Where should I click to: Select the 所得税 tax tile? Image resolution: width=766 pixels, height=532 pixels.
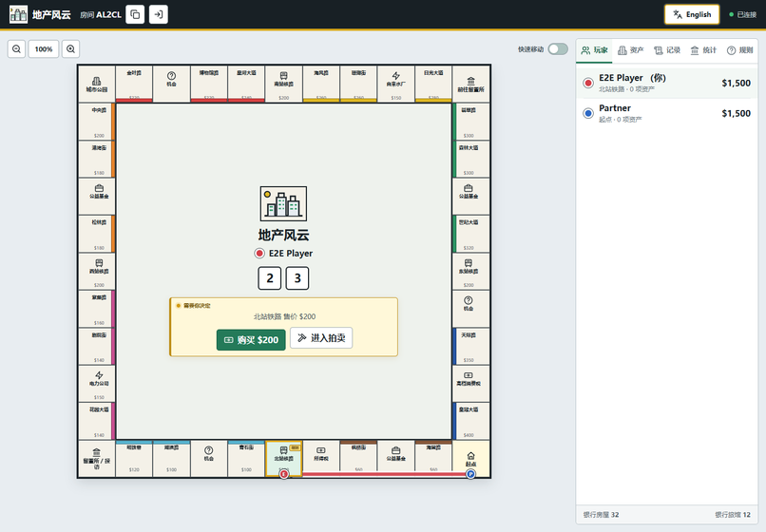click(x=321, y=459)
